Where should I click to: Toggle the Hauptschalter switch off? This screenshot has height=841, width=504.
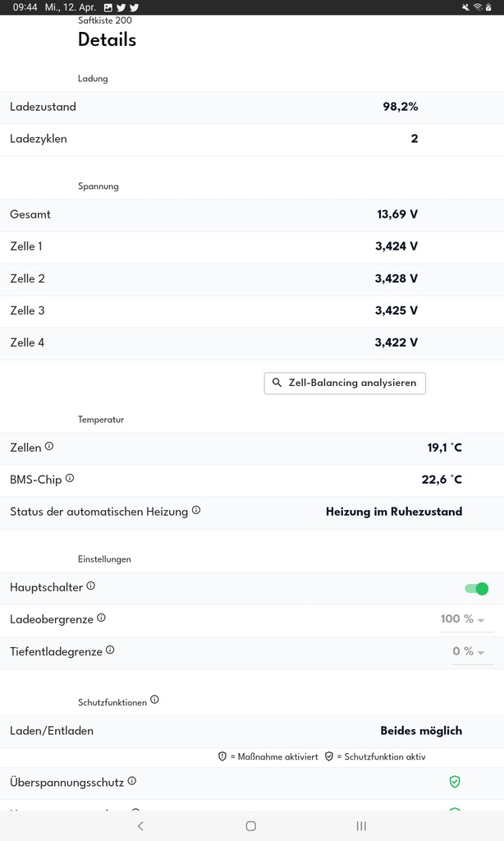pos(477,589)
